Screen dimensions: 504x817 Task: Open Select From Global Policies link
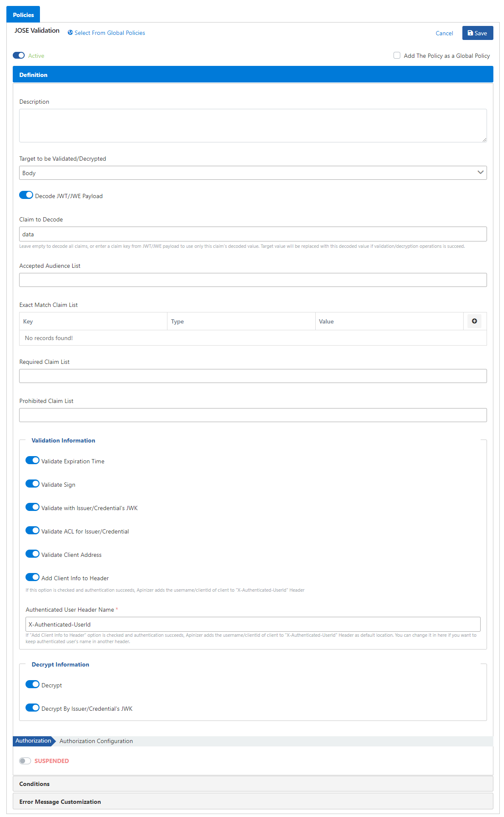pos(110,33)
